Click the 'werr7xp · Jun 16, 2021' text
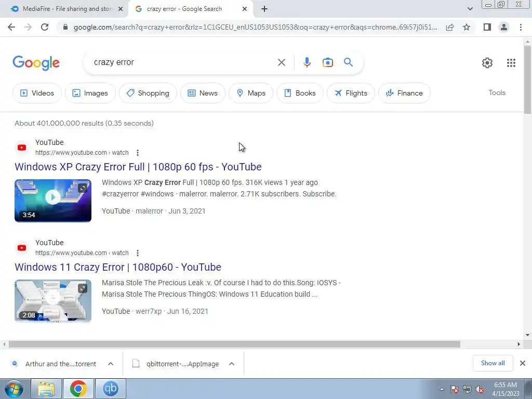Viewport: 532px width, 399px height. (x=172, y=311)
